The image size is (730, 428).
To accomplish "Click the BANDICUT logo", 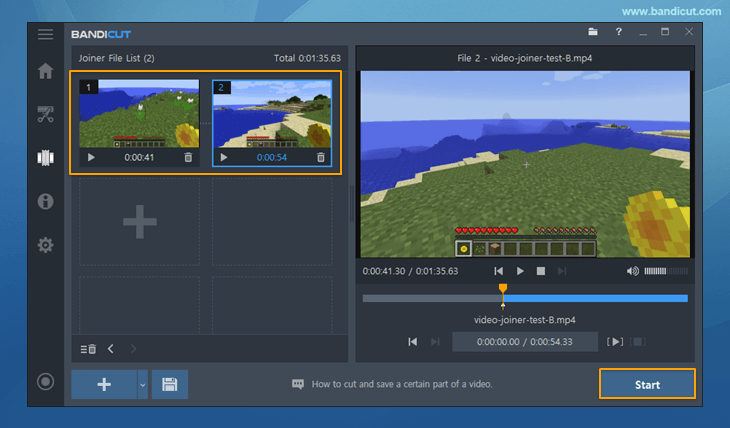I will (101, 34).
